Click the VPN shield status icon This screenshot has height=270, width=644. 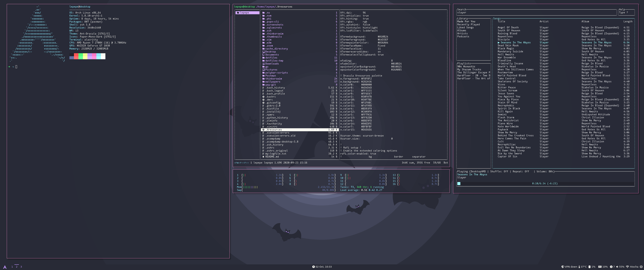(563, 267)
